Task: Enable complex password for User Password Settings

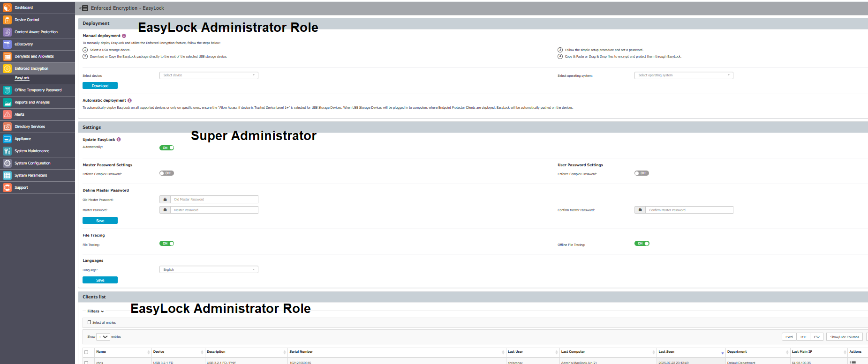Action: click(x=642, y=173)
